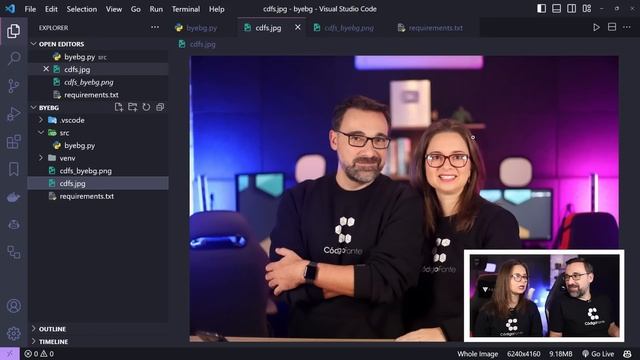This screenshot has width=640, height=360.
Task: Open the Extensions view
Action: tap(13, 142)
